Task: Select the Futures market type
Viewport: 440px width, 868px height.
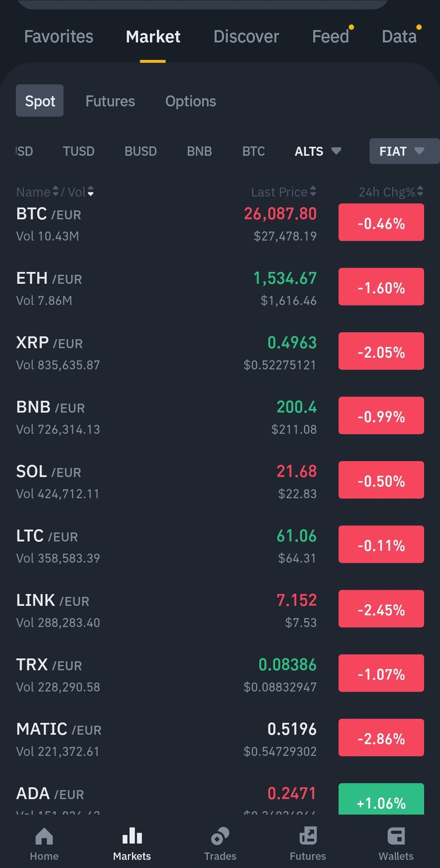Action: (x=110, y=101)
